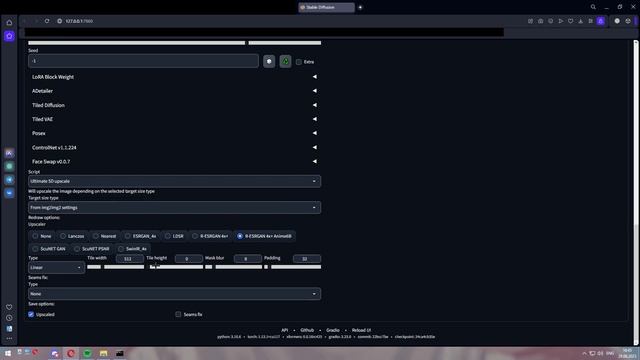
Task: Open the downloads icon in the browser toolbar
Action: pyautogui.click(x=580, y=21)
